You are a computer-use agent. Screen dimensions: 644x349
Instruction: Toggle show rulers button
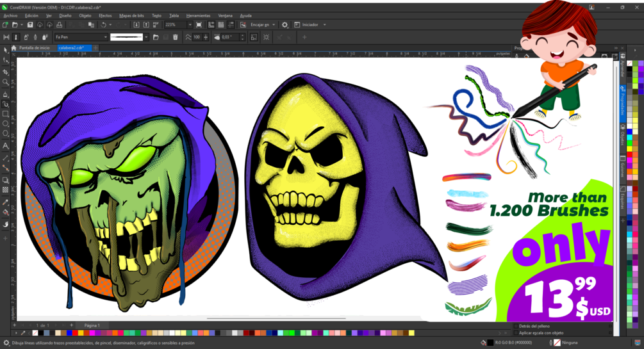[211, 25]
